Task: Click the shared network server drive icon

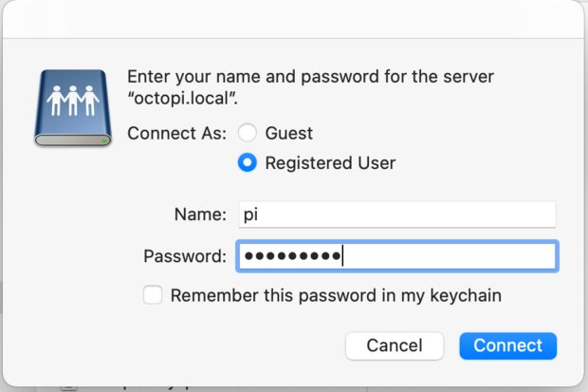Action: pyautogui.click(x=73, y=108)
